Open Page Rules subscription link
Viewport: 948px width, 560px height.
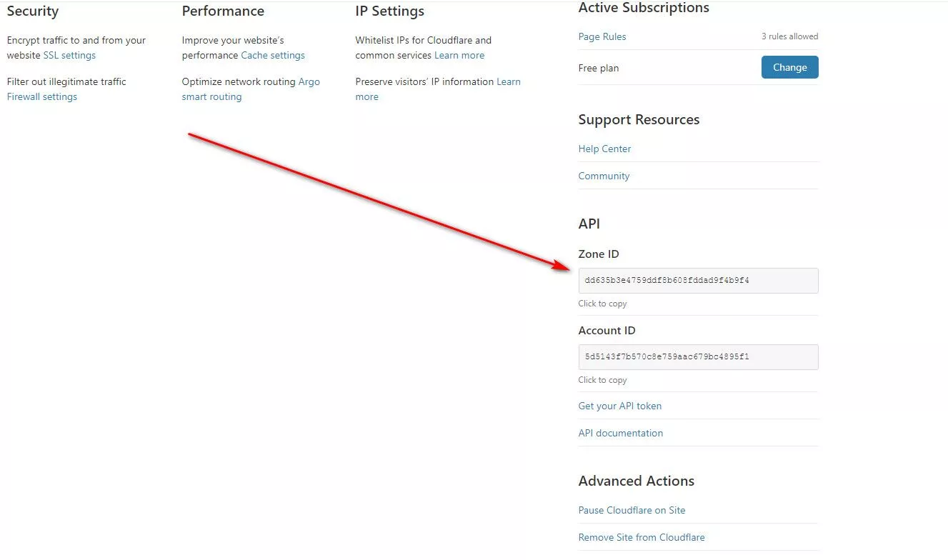tap(602, 36)
